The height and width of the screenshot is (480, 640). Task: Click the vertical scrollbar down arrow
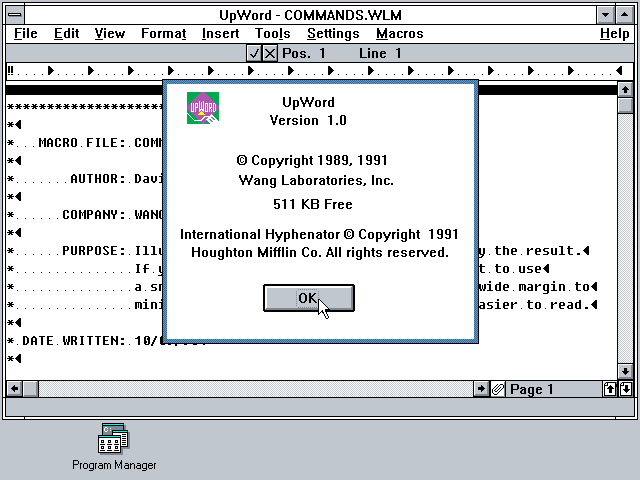click(625, 371)
